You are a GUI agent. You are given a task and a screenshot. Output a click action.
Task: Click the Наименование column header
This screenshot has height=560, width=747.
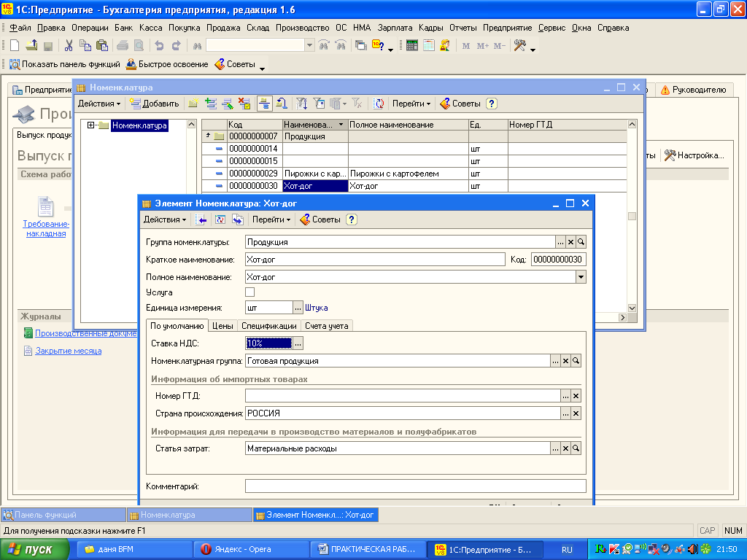(x=315, y=125)
